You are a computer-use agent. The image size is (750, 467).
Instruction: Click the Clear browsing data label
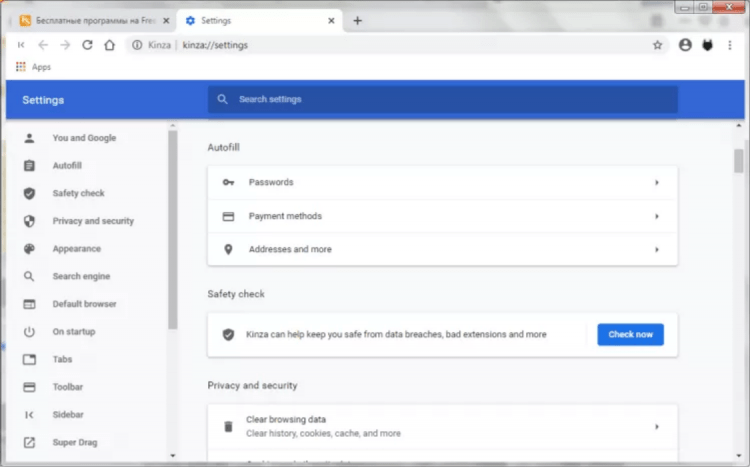tap(286, 420)
